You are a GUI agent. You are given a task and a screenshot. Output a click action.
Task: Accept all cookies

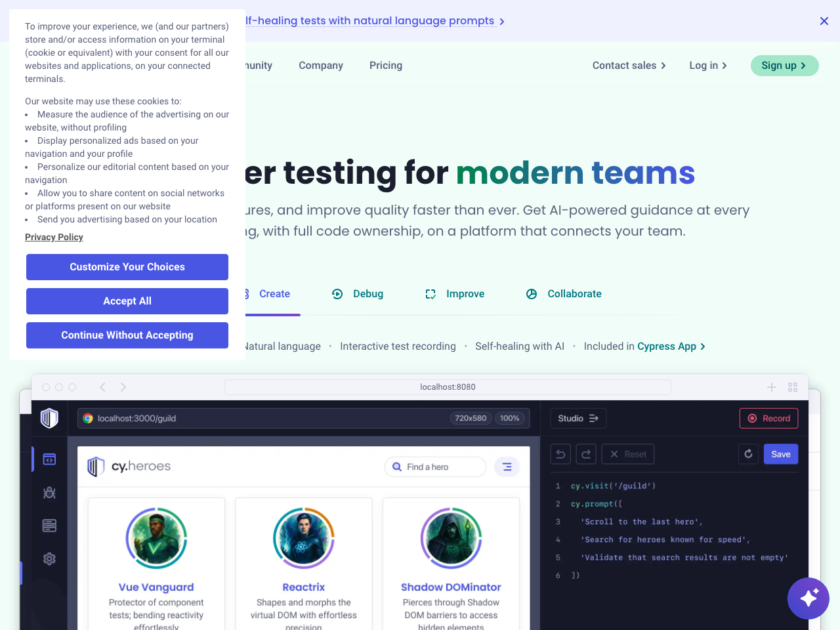[127, 301]
